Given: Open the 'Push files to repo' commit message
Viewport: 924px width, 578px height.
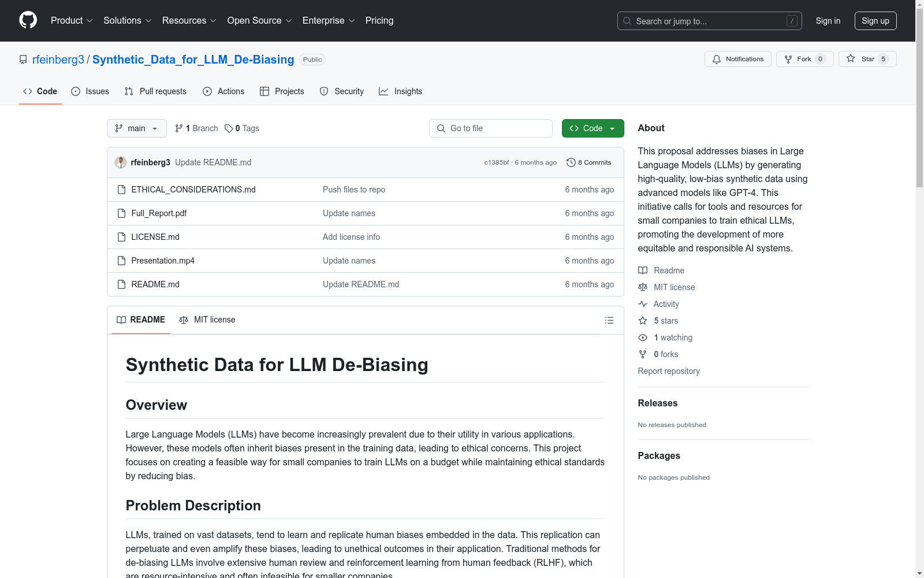Looking at the screenshot, I should click(354, 190).
